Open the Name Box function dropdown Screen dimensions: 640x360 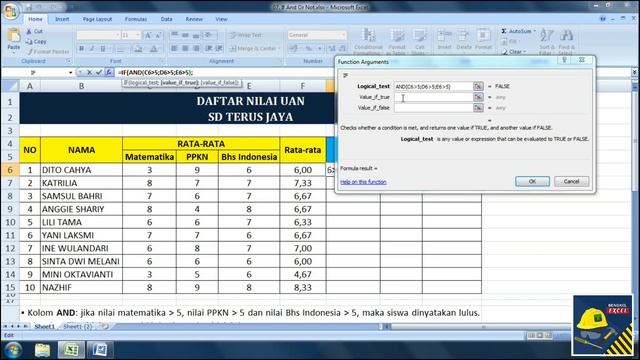(x=71, y=72)
